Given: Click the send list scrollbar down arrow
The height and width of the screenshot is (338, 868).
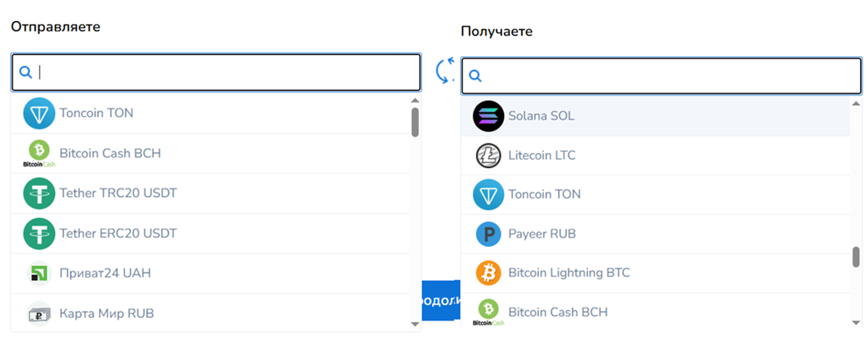Looking at the screenshot, I should tap(415, 324).
